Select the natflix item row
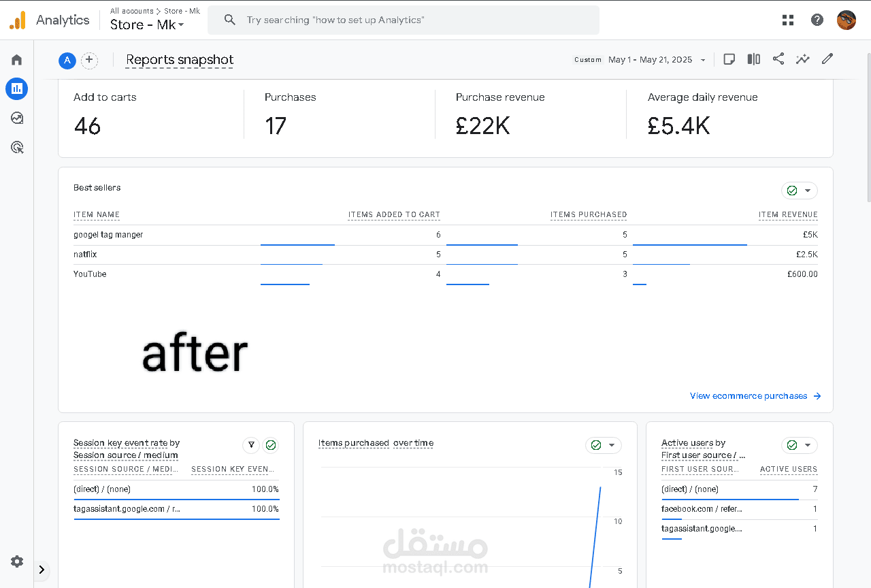Viewport: 871px width, 588px height. (x=446, y=255)
